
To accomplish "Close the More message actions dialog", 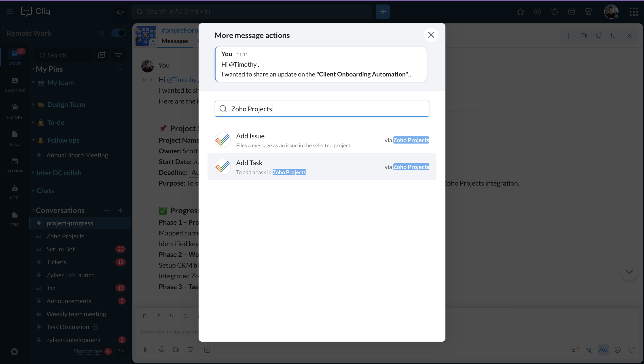I will pos(431,35).
